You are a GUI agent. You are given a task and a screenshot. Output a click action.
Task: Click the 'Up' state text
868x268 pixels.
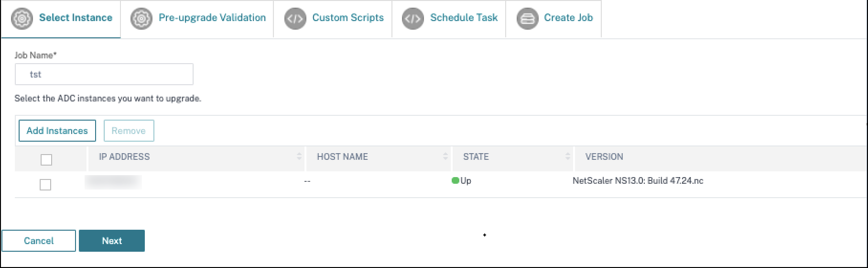pos(466,181)
